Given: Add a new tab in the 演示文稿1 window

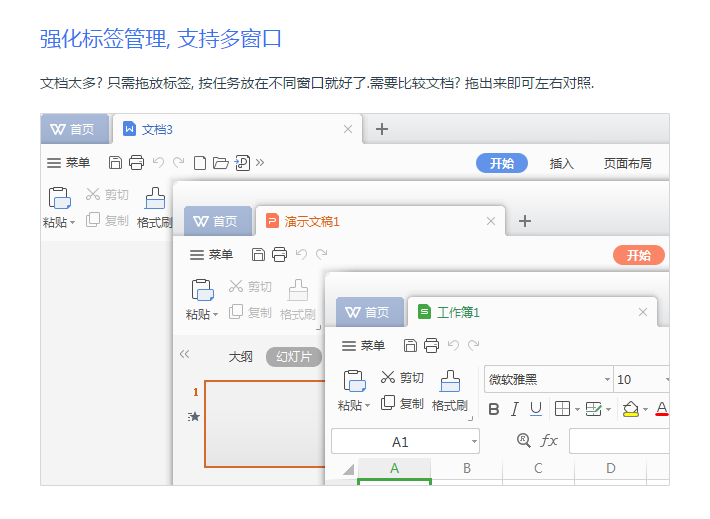Looking at the screenshot, I should (525, 221).
